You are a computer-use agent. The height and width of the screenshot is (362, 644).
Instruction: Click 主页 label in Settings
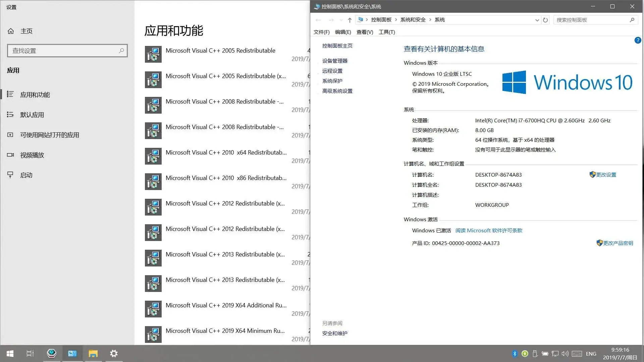26,31
